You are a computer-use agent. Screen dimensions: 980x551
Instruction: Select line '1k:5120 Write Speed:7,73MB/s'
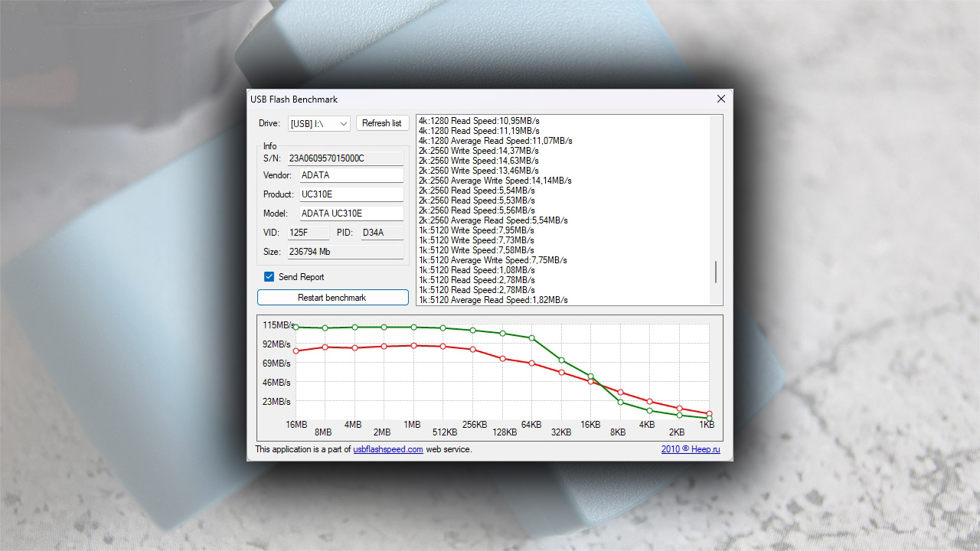476,240
